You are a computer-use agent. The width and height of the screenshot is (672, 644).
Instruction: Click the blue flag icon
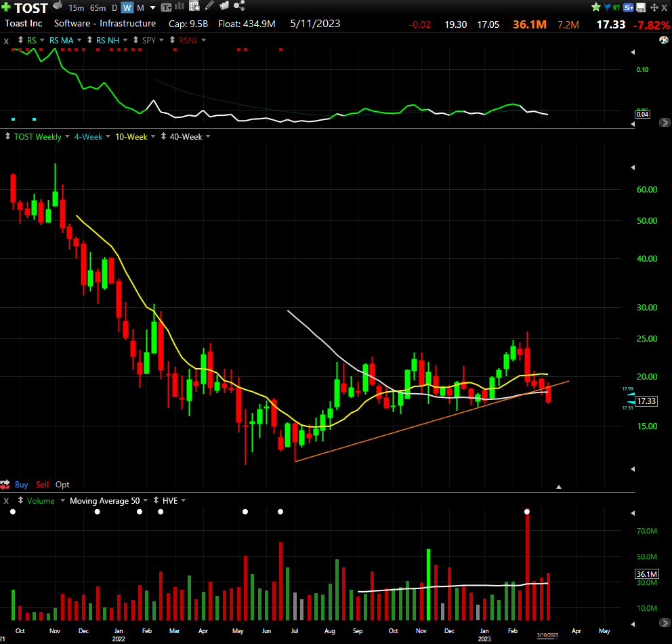point(607,7)
